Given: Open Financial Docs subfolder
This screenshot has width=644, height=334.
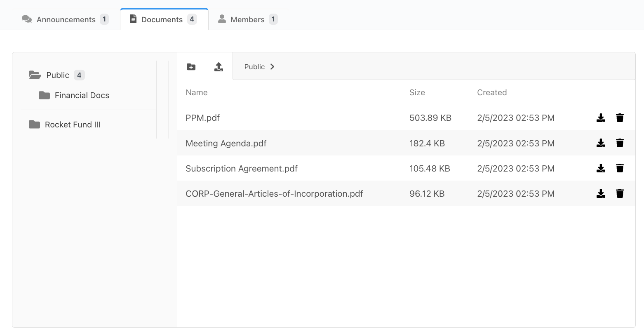Looking at the screenshot, I should (82, 95).
